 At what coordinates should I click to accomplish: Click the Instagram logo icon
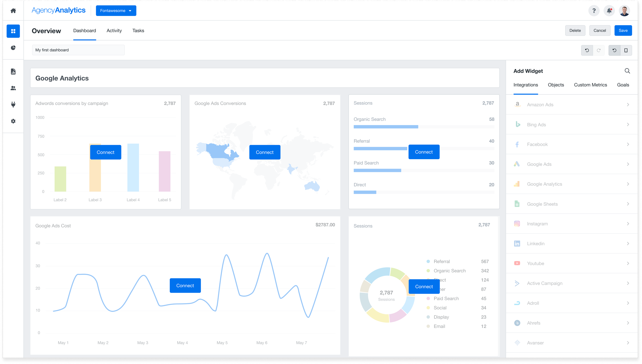[517, 224]
